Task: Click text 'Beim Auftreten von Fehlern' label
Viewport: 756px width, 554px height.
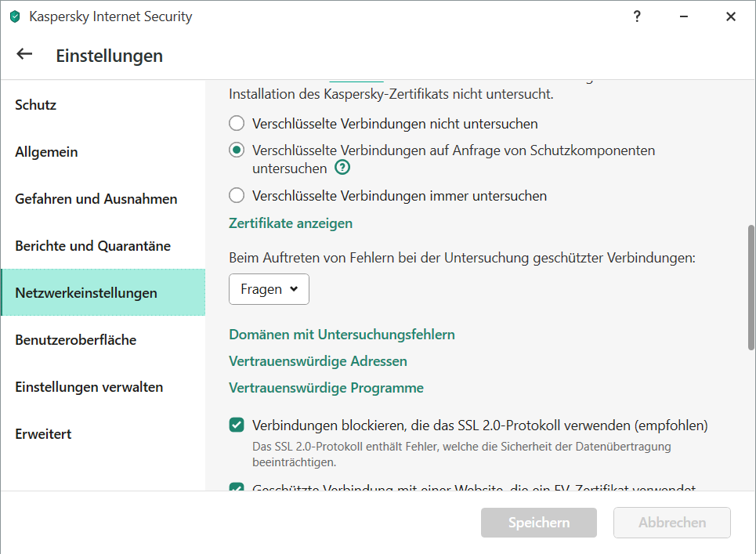Action: pyautogui.click(x=462, y=258)
